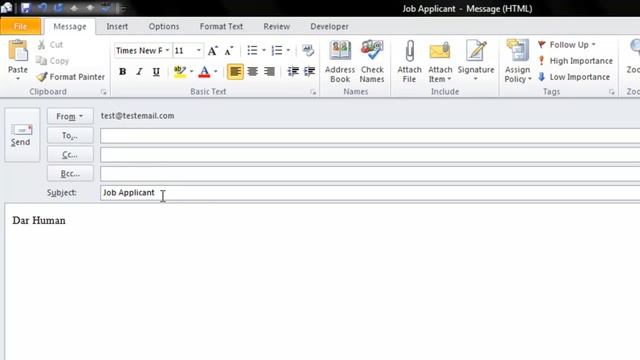
Task: Redo action in quick access toolbar
Action: [58, 7]
